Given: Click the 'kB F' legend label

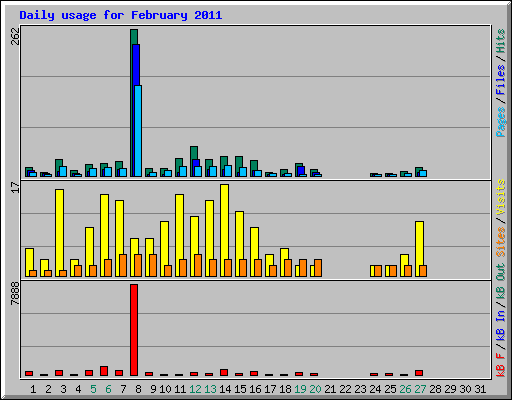Looking at the screenshot, I should coord(501,365).
